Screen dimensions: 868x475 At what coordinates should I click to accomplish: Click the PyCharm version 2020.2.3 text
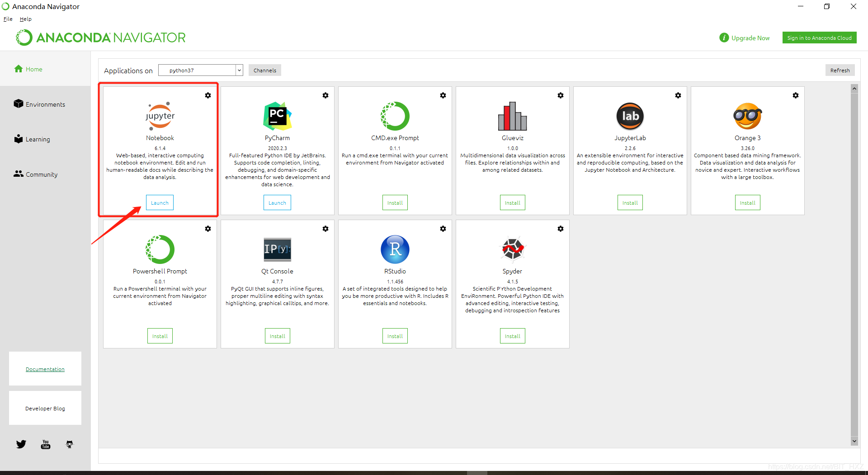point(278,148)
